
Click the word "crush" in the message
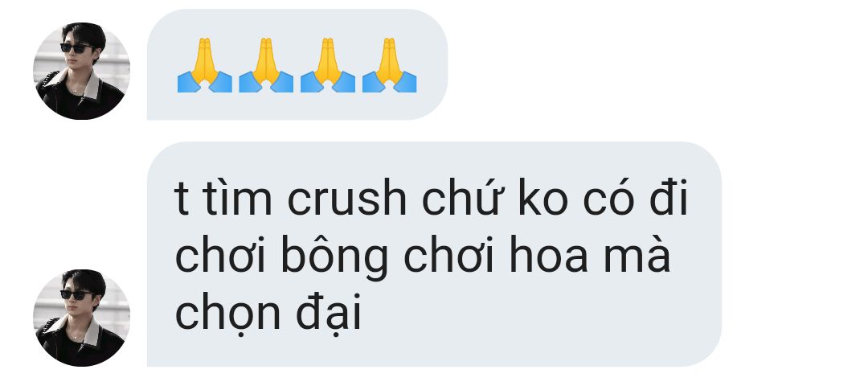tap(346, 198)
